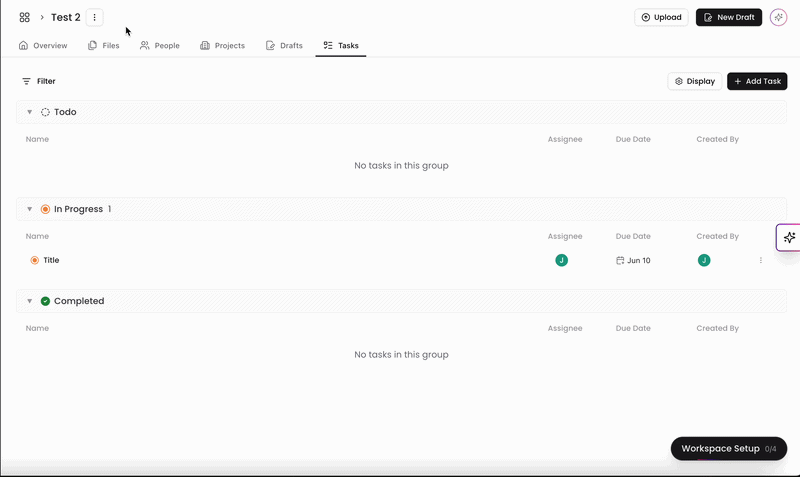Screen dimensions: 800x477
Task: Collapse the Todo group
Action: tap(30, 112)
